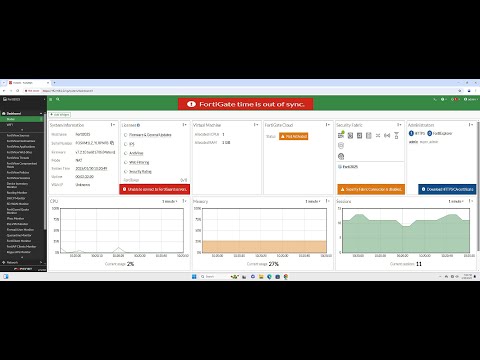480x360 pixels.
Task: Open FortiView Threats in sidebar
Action: point(18,158)
